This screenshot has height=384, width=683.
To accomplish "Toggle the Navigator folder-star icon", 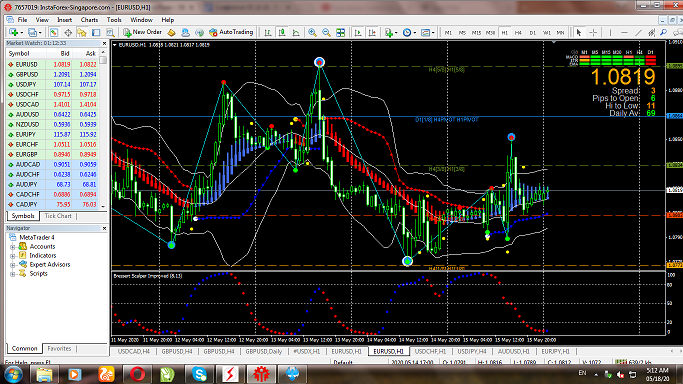I will [82, 33].
